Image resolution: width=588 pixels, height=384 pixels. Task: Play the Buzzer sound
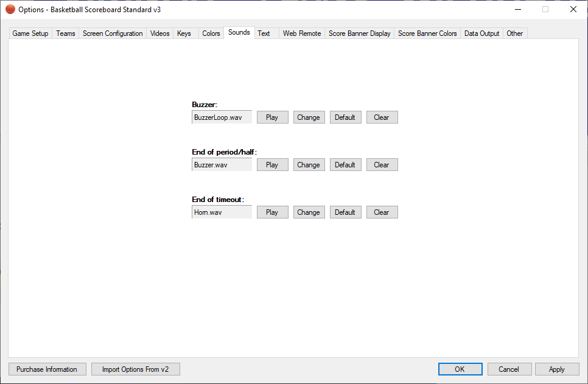pos(272,117)
